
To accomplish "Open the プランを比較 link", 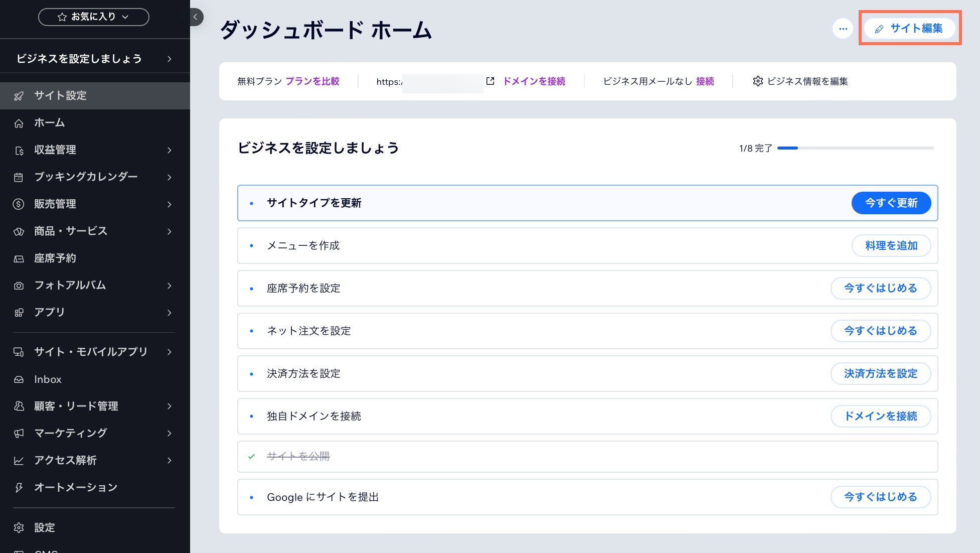I will (312, 81).
